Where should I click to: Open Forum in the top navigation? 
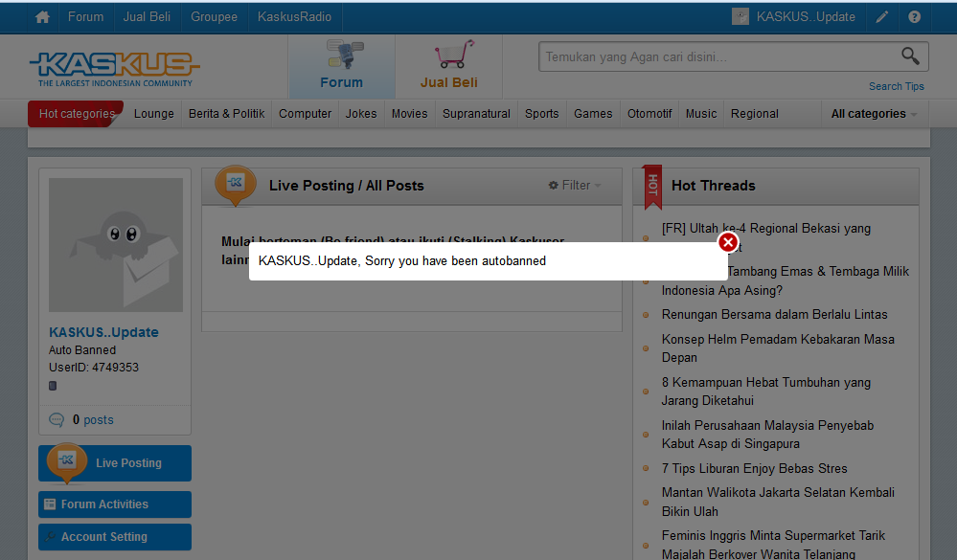tap(85, 17)
